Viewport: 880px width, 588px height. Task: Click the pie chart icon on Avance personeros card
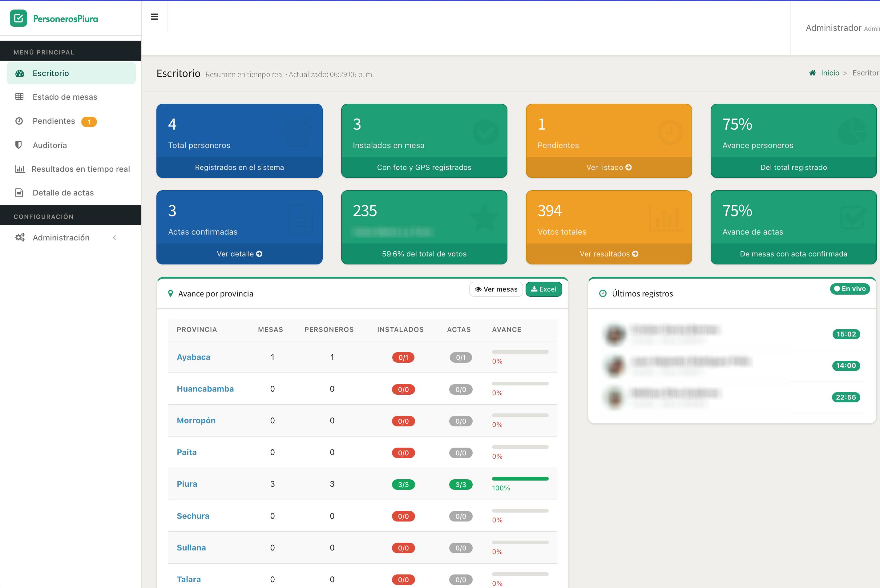tap(852, 131)
